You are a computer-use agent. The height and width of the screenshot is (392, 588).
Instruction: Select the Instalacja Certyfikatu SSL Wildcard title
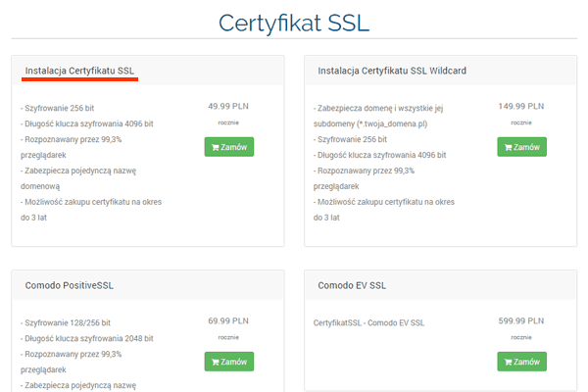(x=392, y=71)
